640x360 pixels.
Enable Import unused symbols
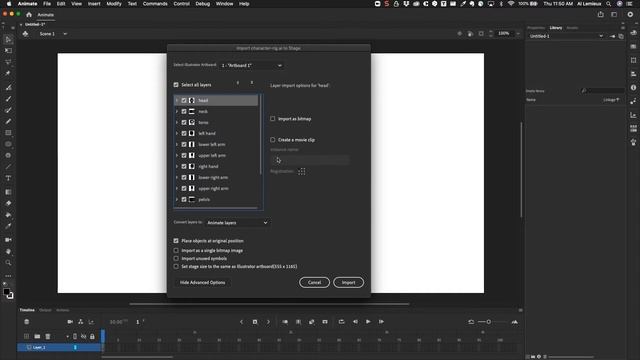coord(176,258)
